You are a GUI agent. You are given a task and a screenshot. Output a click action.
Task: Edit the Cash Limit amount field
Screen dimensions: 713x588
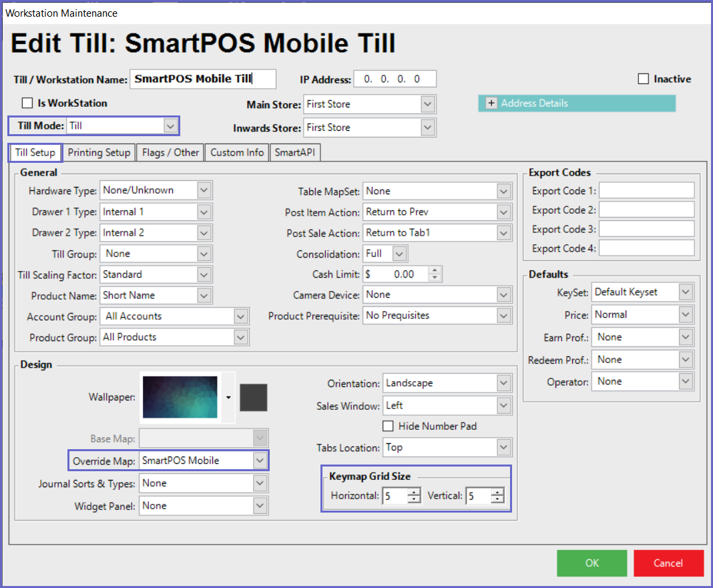pos(396,274)
